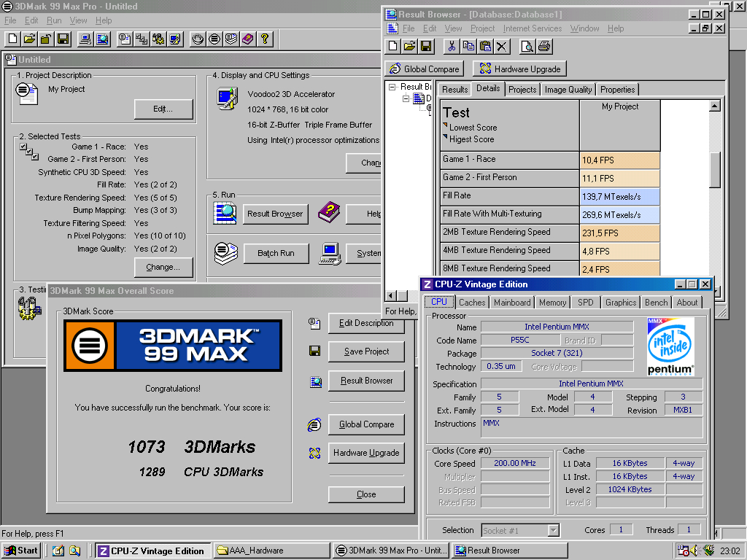
Task: Open the Memory tab in CPU-Z
Action: point(553,303)
